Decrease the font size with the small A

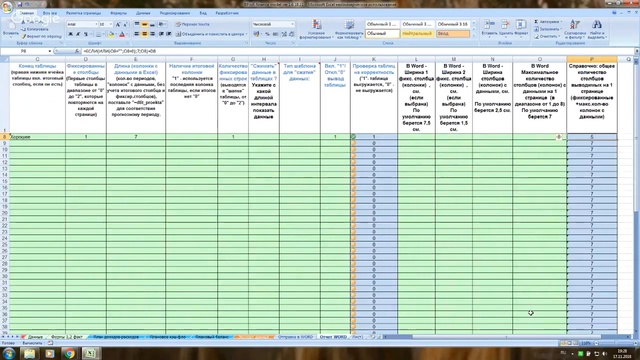coord(125,24)
